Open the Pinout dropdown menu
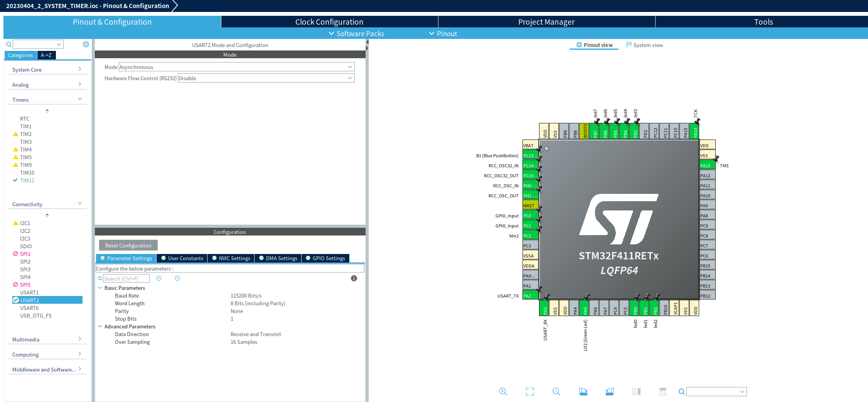The height and width of the screenshot is (402, 868). click(x=443, y=34)
